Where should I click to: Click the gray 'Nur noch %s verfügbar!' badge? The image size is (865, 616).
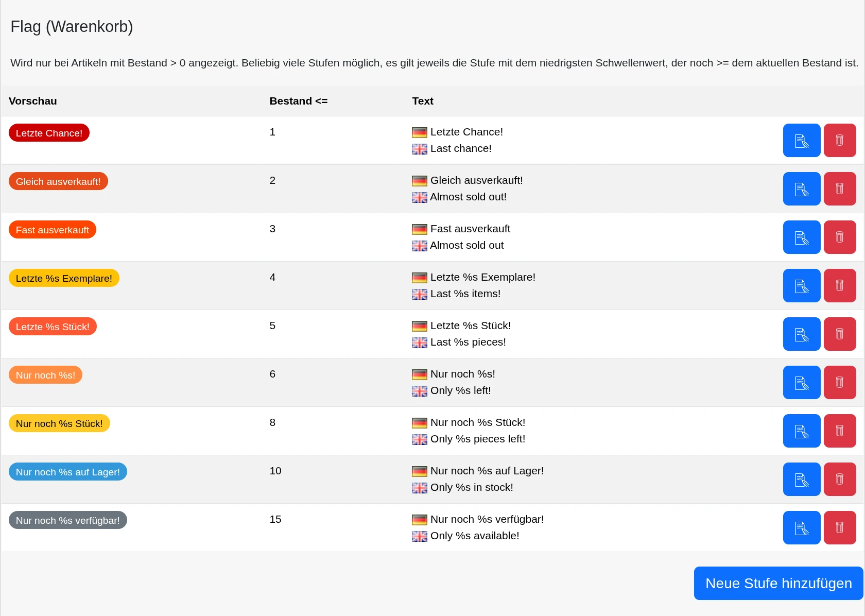pyautogui.click(x=67, y=520)
